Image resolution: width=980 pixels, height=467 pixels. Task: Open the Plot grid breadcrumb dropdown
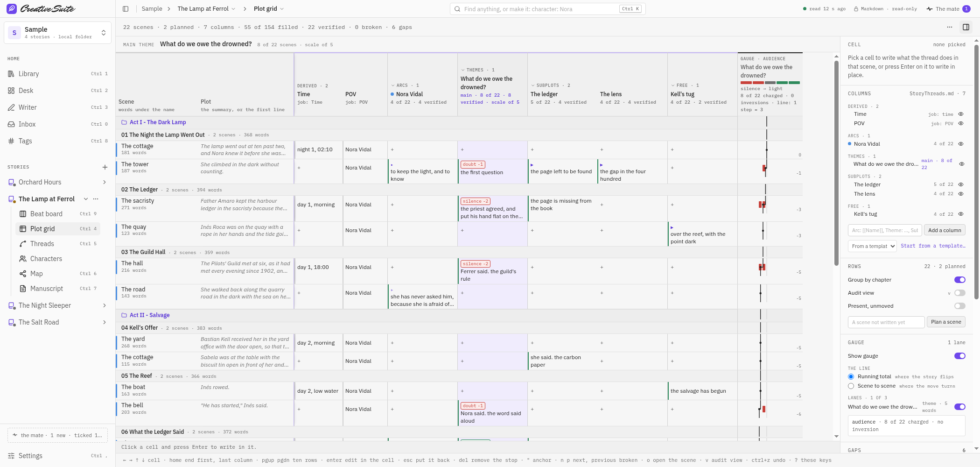282,9
